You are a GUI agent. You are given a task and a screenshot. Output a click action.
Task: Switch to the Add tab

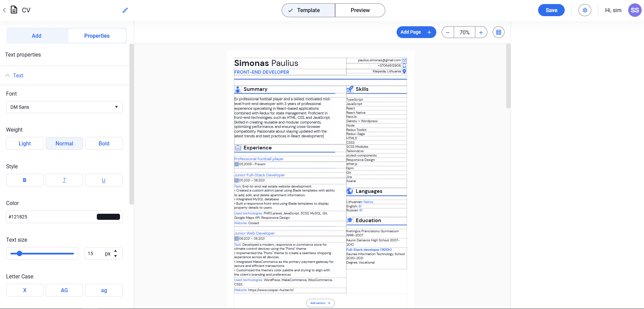coord(37,36)
